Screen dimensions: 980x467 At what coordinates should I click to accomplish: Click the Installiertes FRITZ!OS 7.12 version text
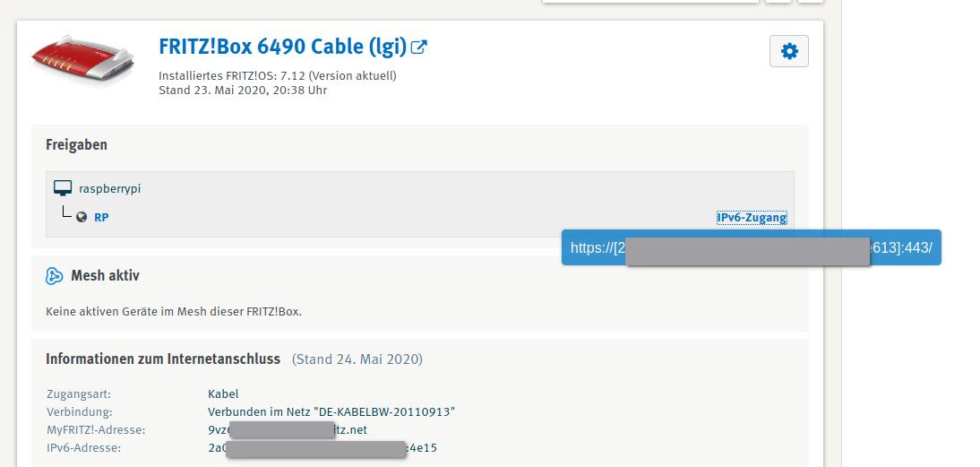pyautogui.click(x=277, y=75)
